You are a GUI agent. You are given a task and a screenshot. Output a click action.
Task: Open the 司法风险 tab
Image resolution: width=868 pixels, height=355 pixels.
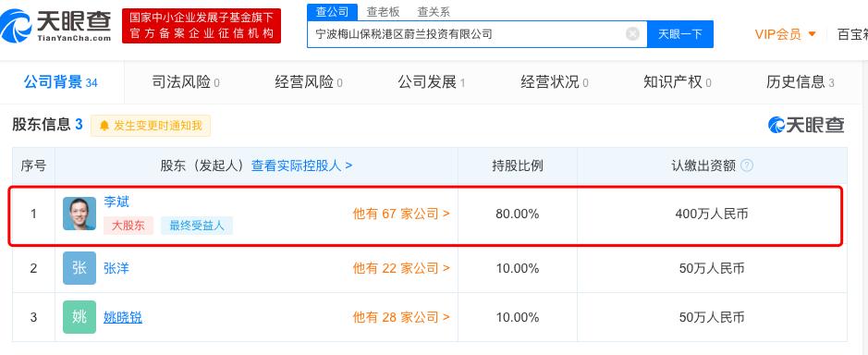[x=186, y=82]
